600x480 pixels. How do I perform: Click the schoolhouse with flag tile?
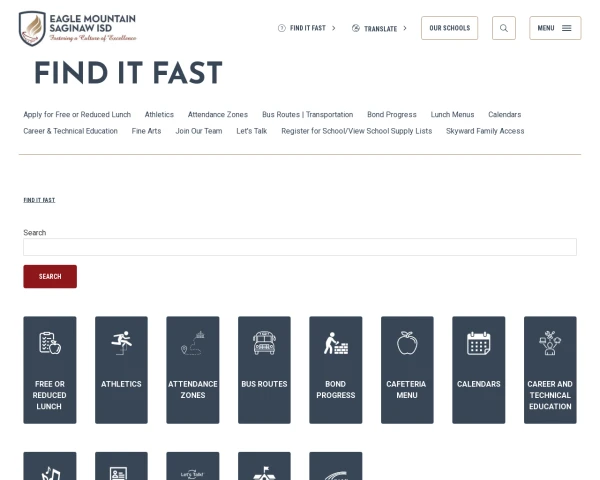264,466
